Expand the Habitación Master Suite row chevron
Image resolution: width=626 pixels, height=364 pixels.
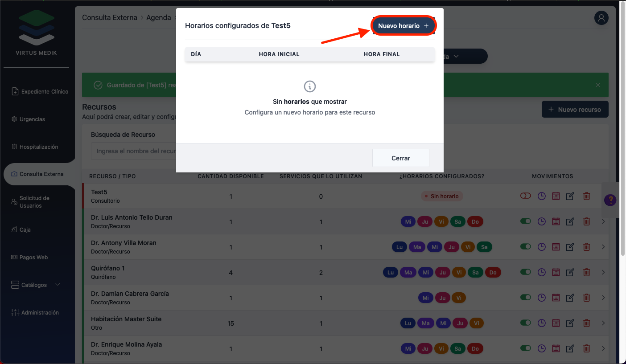click(x=603, y=323)
